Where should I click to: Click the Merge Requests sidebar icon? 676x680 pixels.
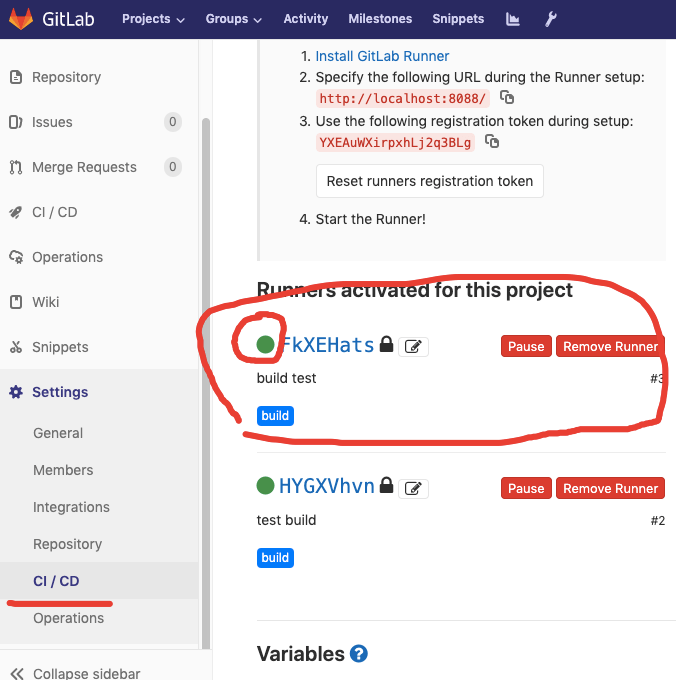(x=16, y=167)
